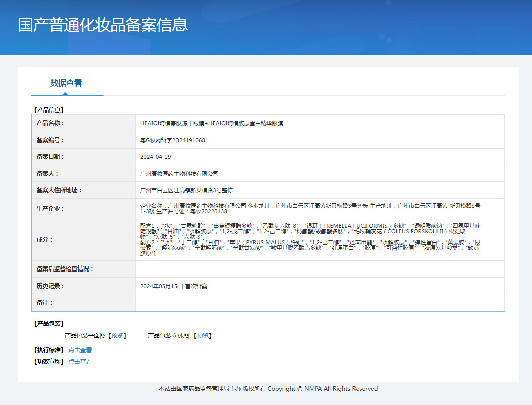Image resolution: width=532 pixels, height=405 pixels.
Task: Select address 广州市白云区江高镇新贝横路3号整栋
Action: [x=186, y=190]
